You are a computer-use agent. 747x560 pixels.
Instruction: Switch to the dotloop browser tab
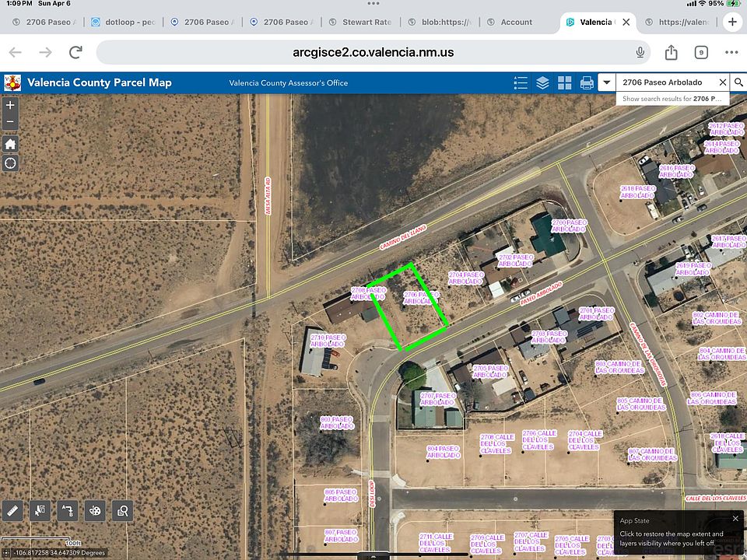pyautogui.click(x=124, y=22)
